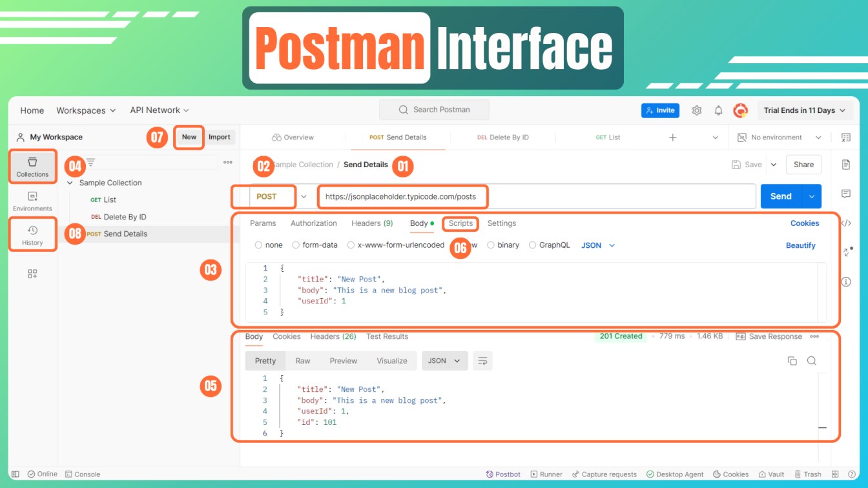The image size is (868, 488).
Task: Open the No environment selector
Action: coord(779,137)
